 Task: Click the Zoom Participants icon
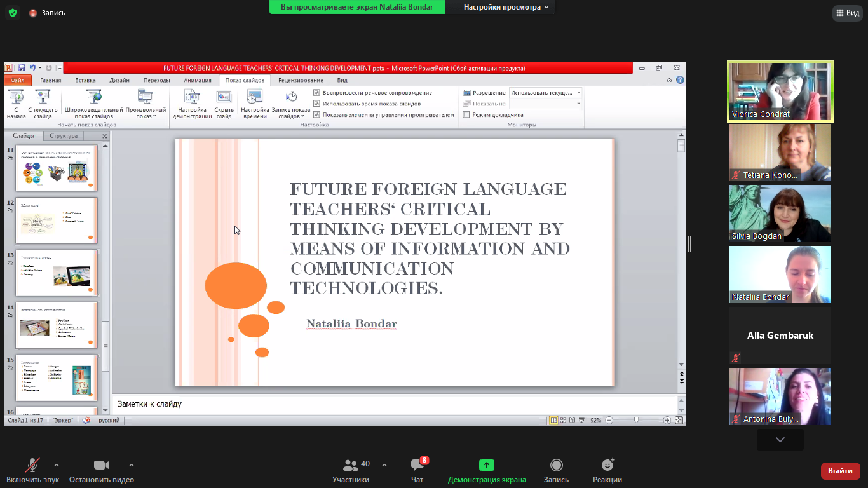[x=350, y=466]
